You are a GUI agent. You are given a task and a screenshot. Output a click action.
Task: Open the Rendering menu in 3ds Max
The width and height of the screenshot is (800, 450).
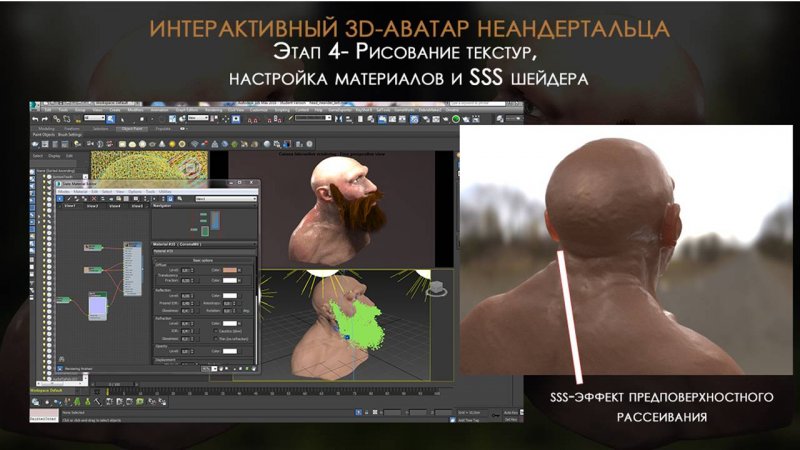coord(213,110)
